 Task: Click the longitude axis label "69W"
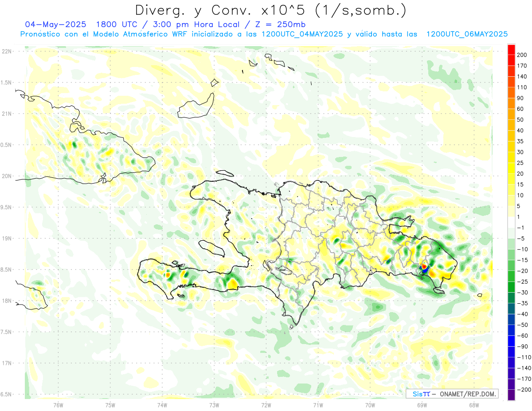click(x=422, y=405)
